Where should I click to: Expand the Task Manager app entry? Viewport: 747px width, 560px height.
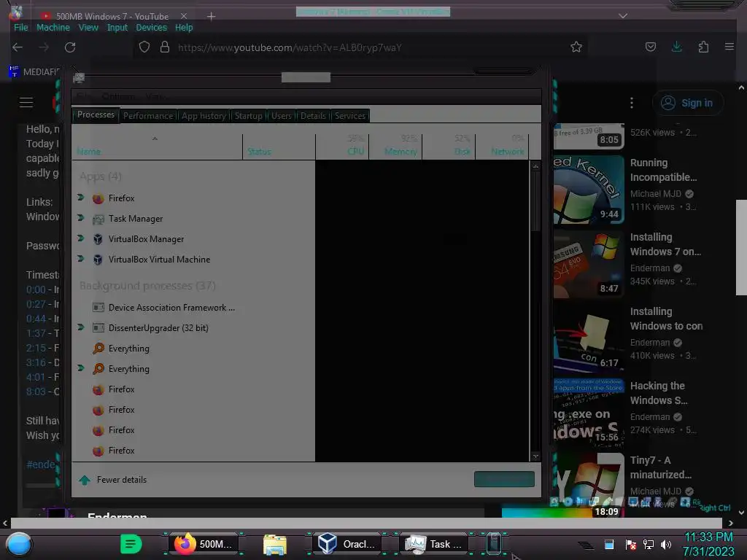click(80, 218)
